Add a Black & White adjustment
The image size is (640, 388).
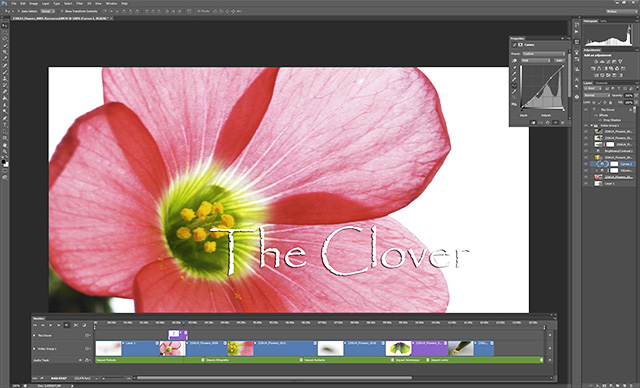[605, 69]
